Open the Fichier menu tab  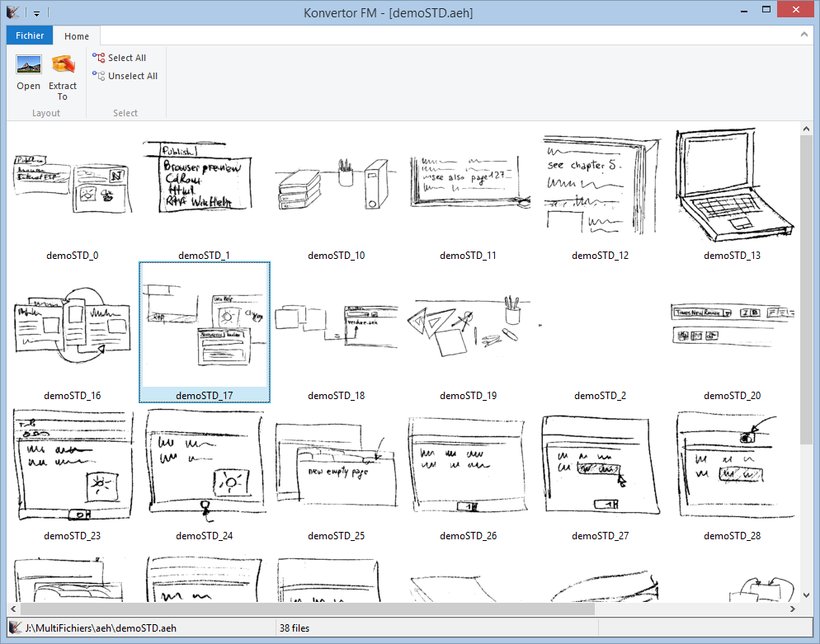point(30,35)
